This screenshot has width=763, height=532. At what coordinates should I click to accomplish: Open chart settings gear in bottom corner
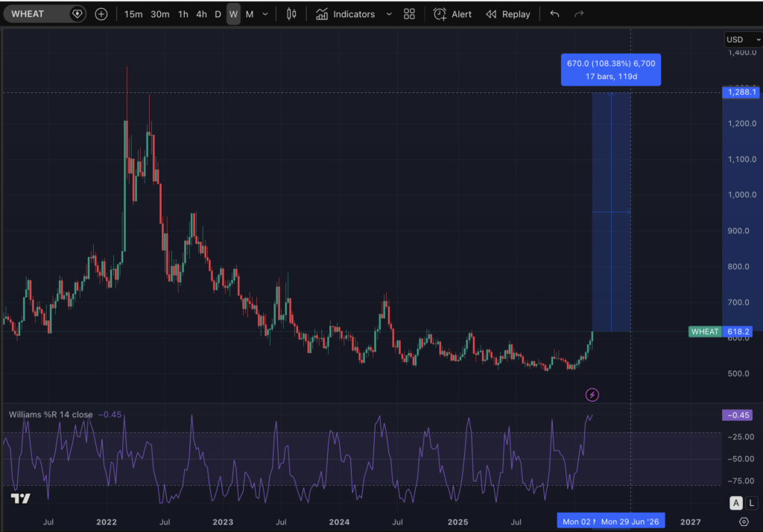743,522
